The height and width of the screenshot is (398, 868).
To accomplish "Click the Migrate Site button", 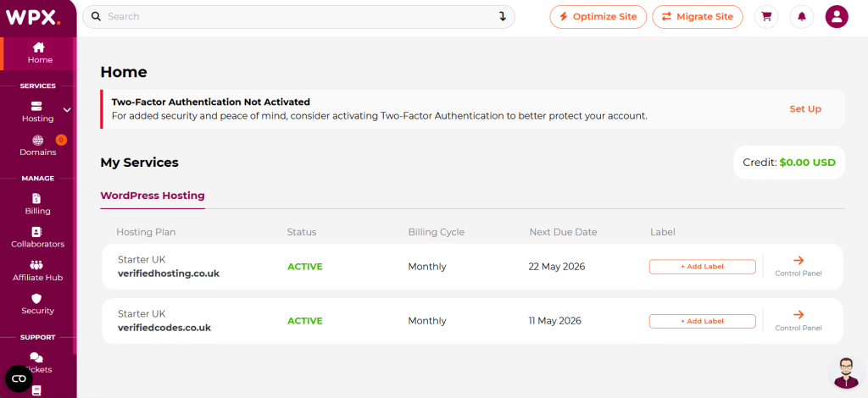I will (698, 17).
